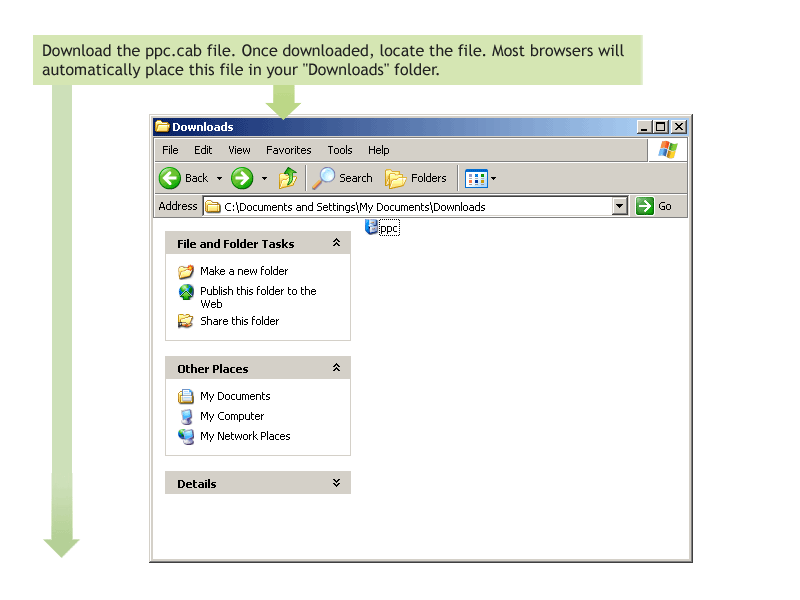
Task: Go up one folder level icon
Action: tap(288, 178)
